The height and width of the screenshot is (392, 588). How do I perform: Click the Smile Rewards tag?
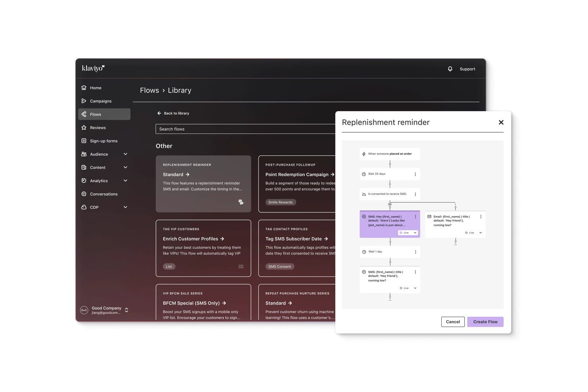(x=280, y=202)
